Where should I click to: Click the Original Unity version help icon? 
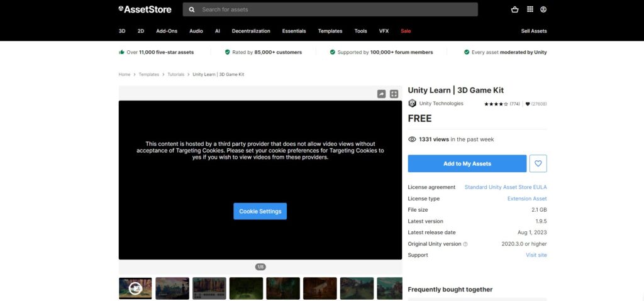[x=465, y=244]
